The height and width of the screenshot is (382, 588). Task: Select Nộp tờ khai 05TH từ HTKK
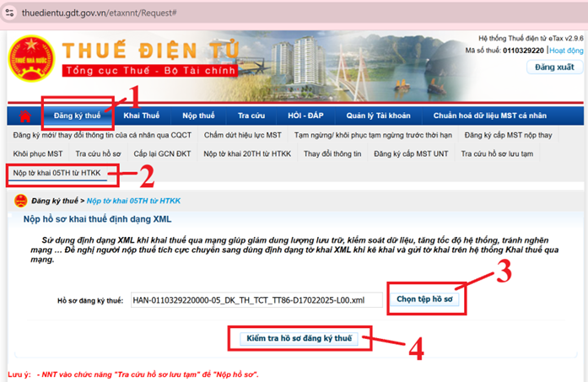(57, 173)
